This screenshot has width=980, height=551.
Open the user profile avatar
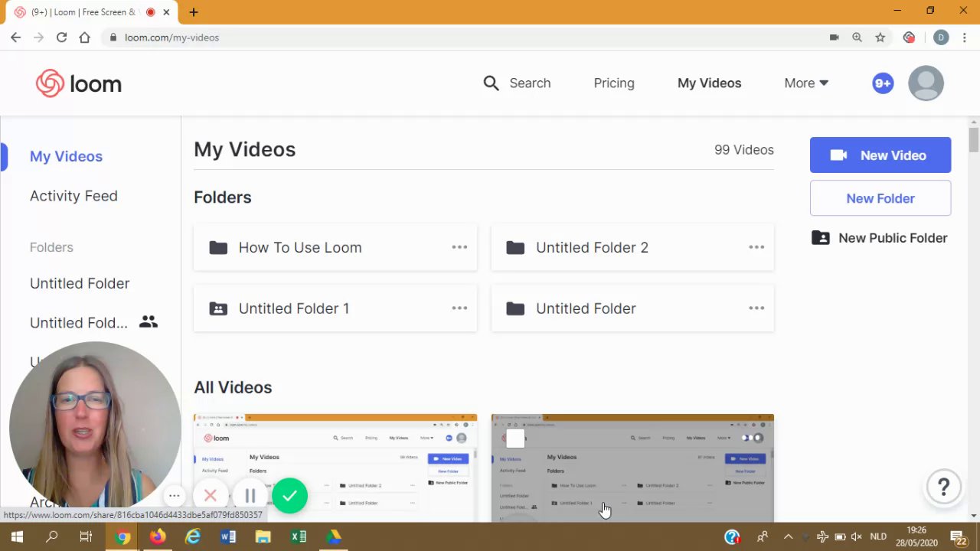(926, 83)
